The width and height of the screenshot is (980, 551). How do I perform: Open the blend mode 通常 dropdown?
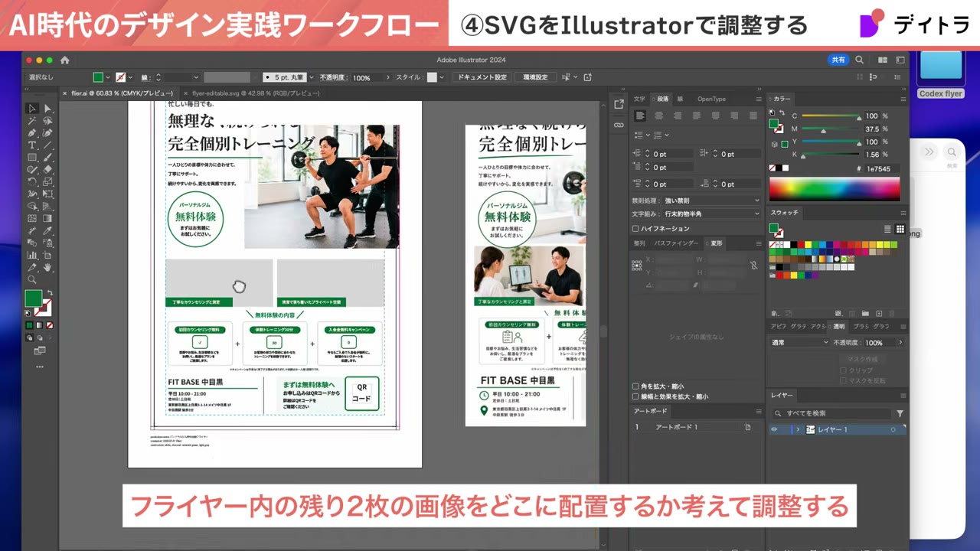click(800, 343)
